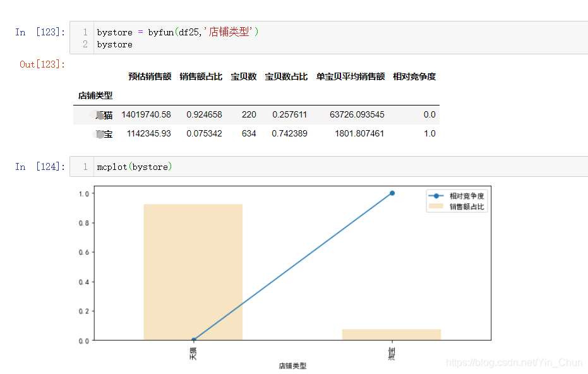Click the 宝贝数占比 column header
The width and height of the screenshot is (588, 374).
286,76
